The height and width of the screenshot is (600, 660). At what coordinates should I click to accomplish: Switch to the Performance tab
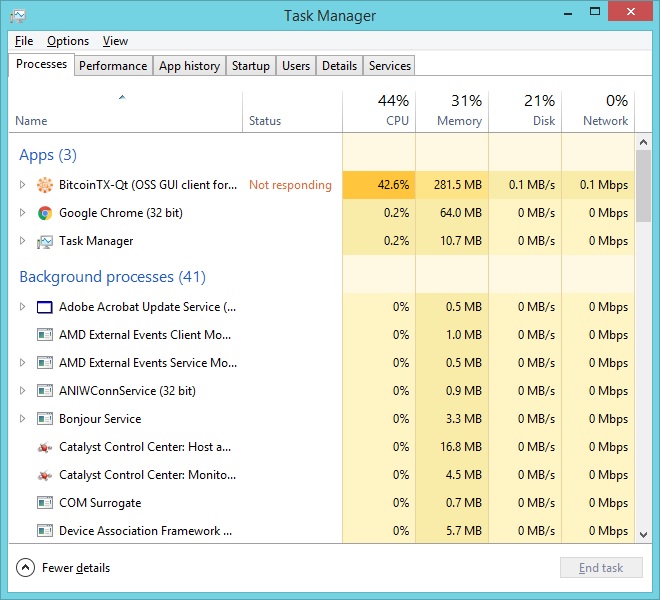coord(113,66)
